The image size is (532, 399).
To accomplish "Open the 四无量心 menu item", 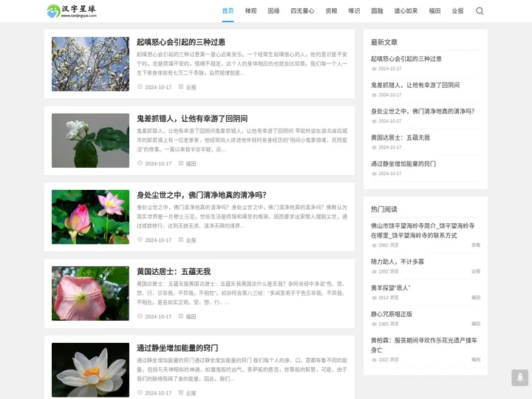I will (302, 11).
